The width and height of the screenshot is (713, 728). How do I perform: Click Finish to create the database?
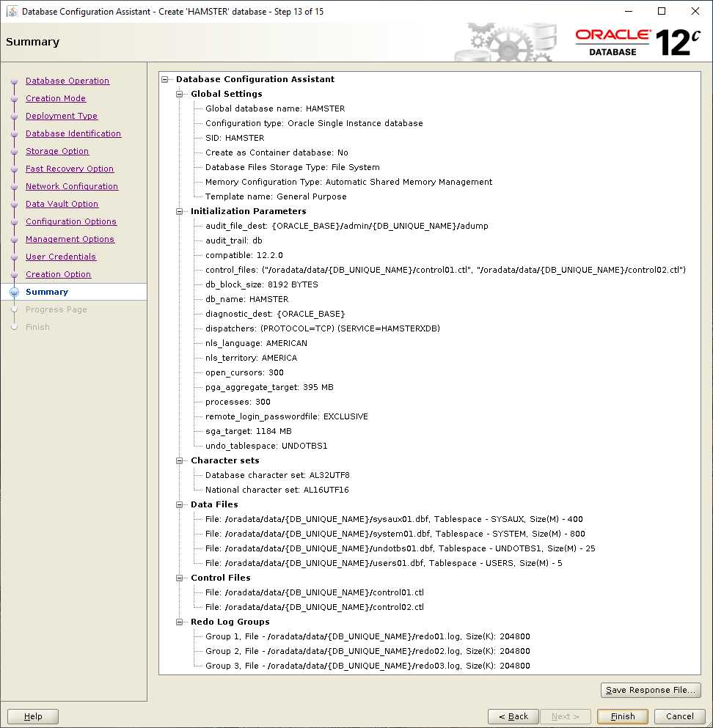pos(623,716)
